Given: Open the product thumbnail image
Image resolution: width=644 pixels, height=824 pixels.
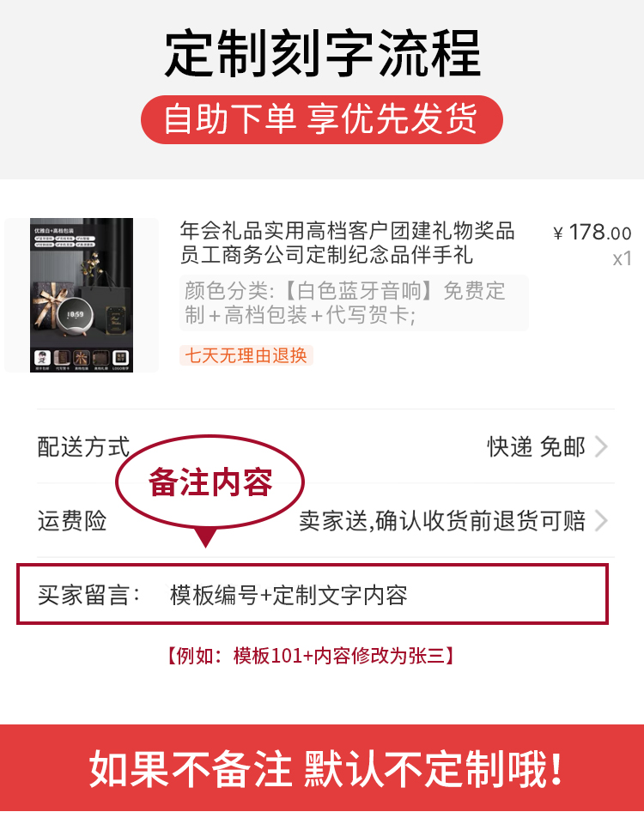Looking at the screenshot, I should [x=82, y=294].
